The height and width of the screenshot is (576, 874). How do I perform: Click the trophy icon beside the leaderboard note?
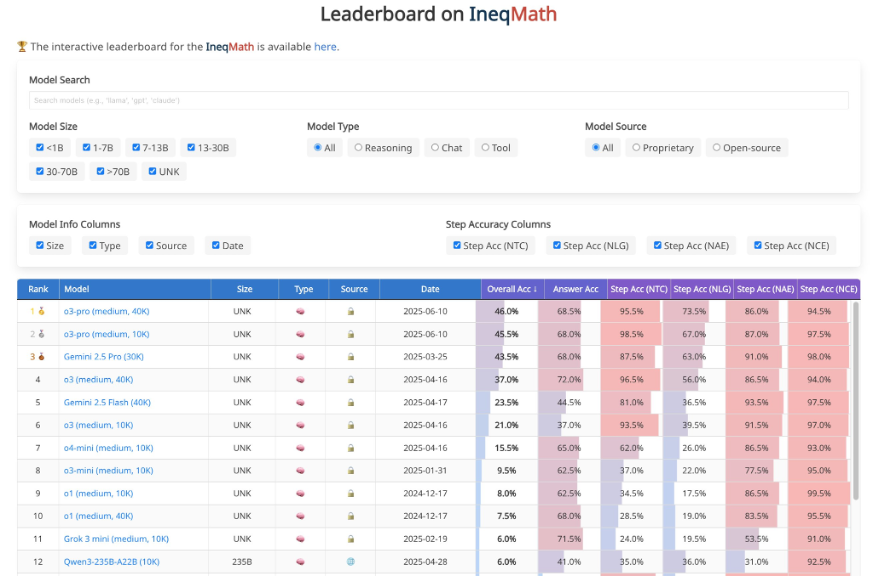(22, 47)
